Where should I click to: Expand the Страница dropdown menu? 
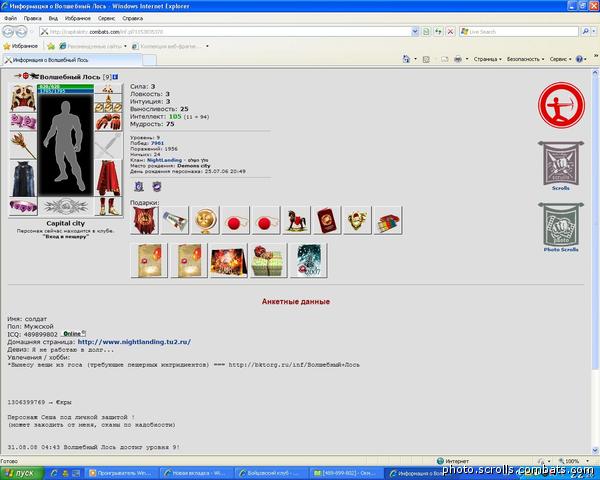click(x=487, y=59)
